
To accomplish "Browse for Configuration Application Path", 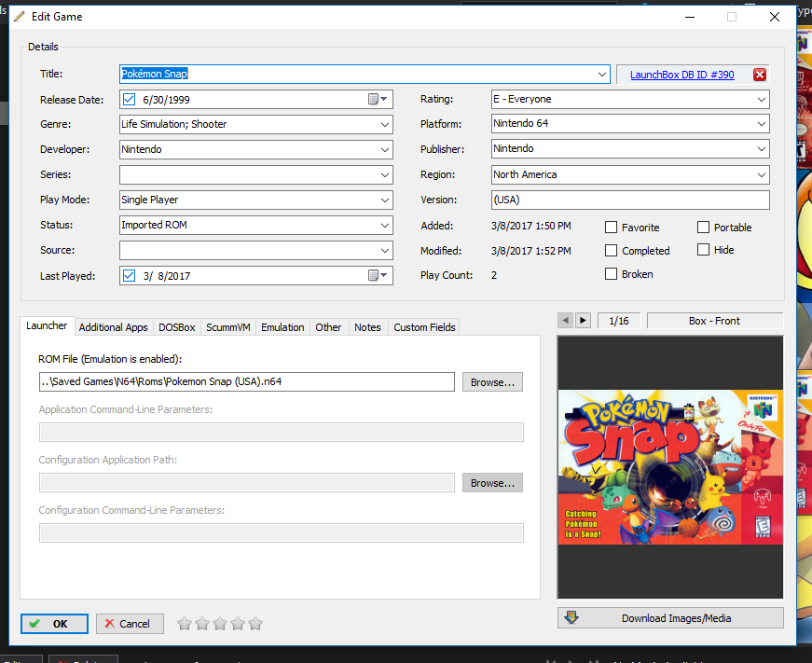I will 492,483.
